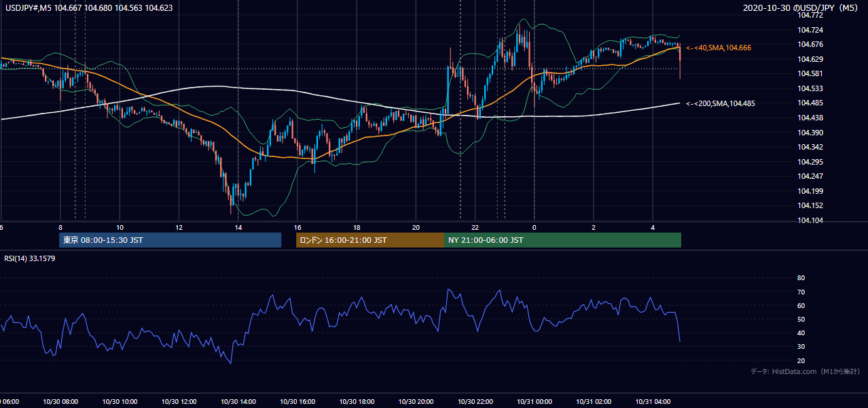Click the hour 14 label below price chart
This screenshot has width=868, height=408.
point(238,227)
